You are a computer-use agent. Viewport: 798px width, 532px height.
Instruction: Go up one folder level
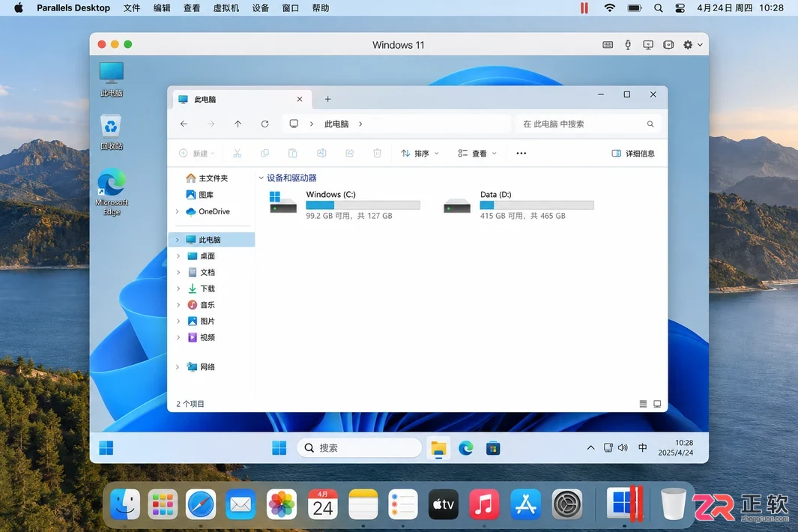click(238, 124)
